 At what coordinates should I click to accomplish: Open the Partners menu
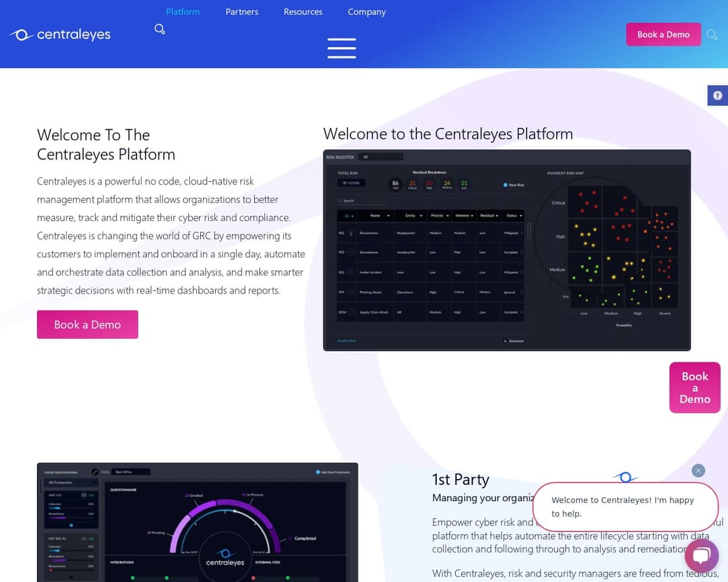(242, 11)
